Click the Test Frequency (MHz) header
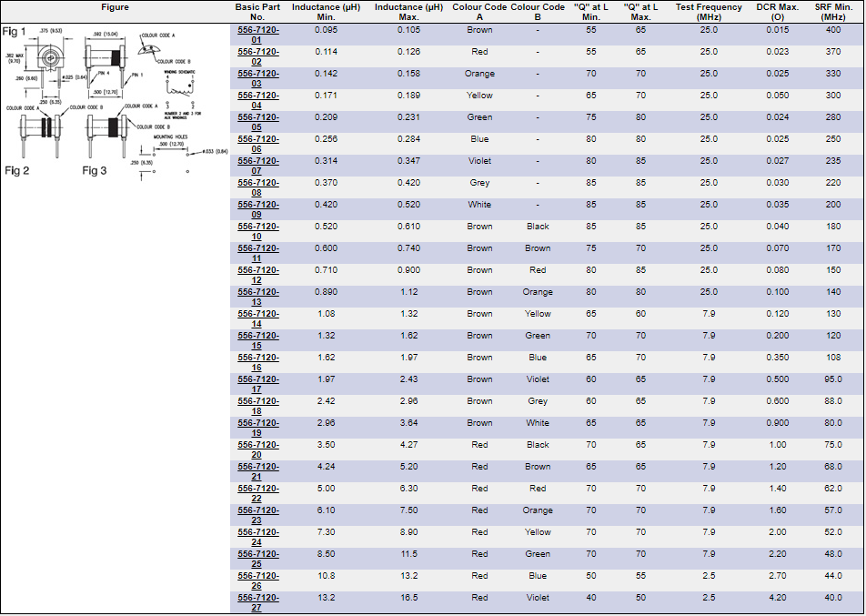The width and height of the screenshot is (866, 616). pyautogui.click(x=709, y=12)
